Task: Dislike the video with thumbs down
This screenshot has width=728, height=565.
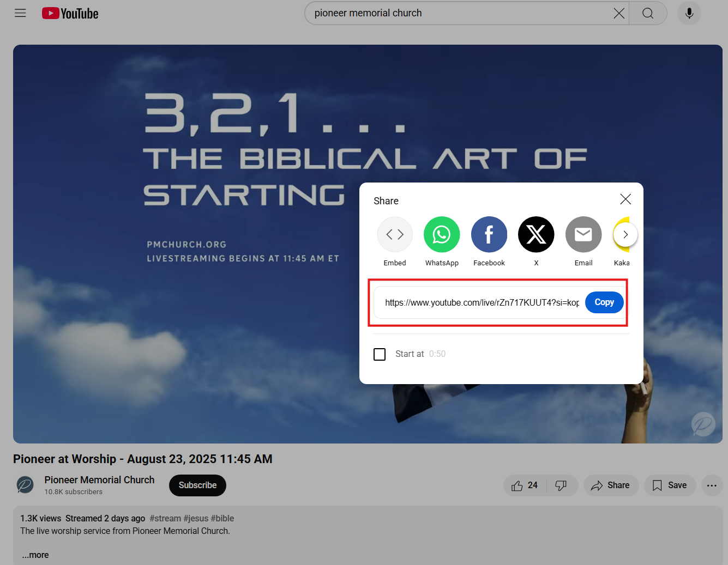Action: 561,485
